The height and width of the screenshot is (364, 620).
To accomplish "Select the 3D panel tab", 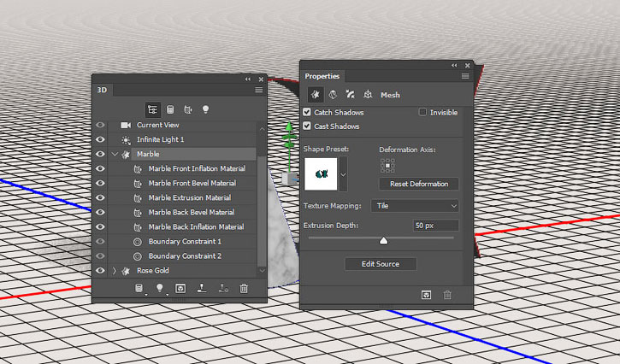I will (102, 90).
